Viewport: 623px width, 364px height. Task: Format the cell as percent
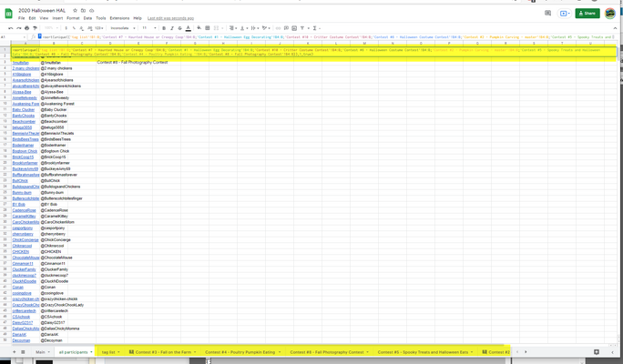point(74,28)
